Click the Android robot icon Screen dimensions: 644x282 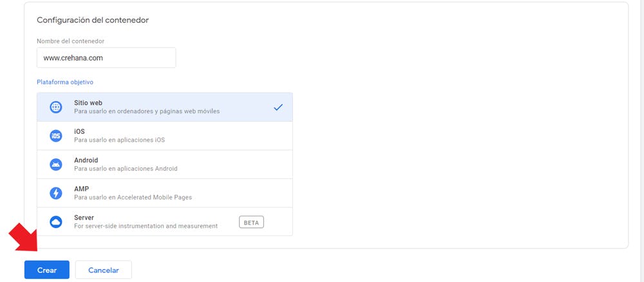coord(56,165)
